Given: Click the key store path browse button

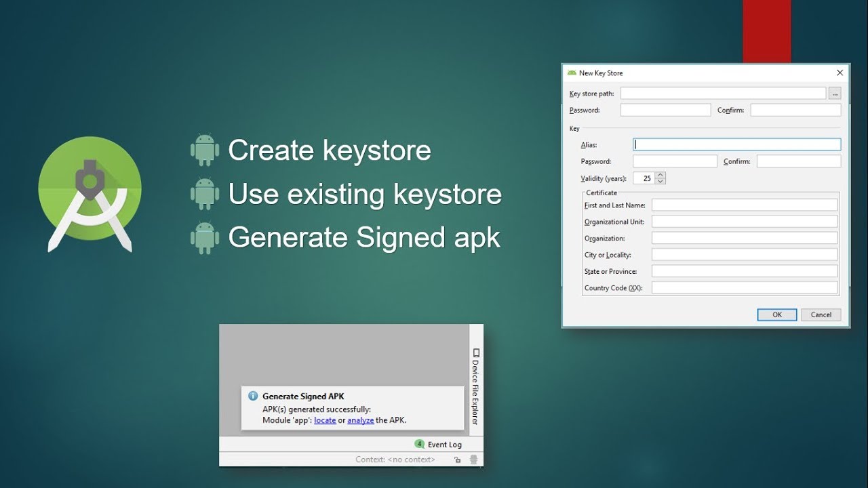Looking at the screenshot, I should coord(835,94).
